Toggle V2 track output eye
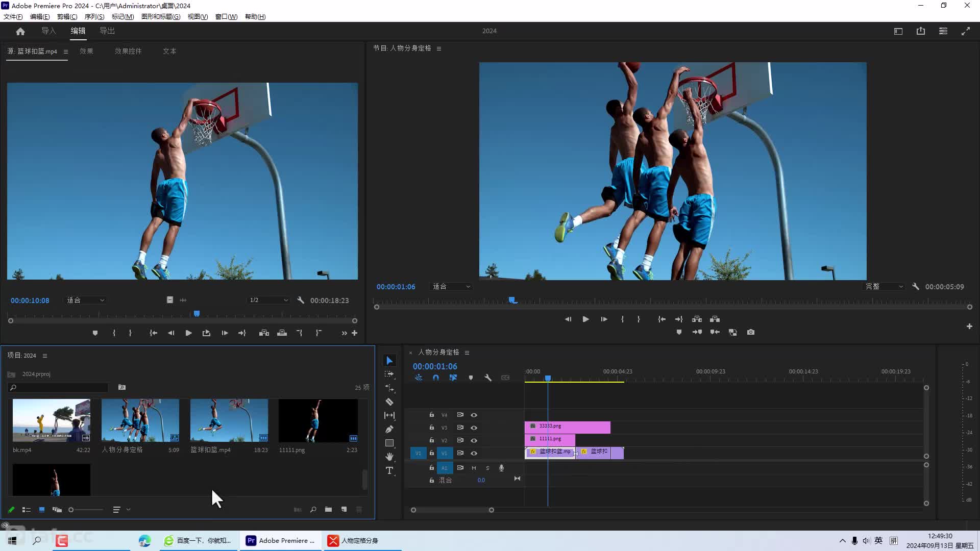The height and width of the screenshot is (551, 980). tap(474, 440)
